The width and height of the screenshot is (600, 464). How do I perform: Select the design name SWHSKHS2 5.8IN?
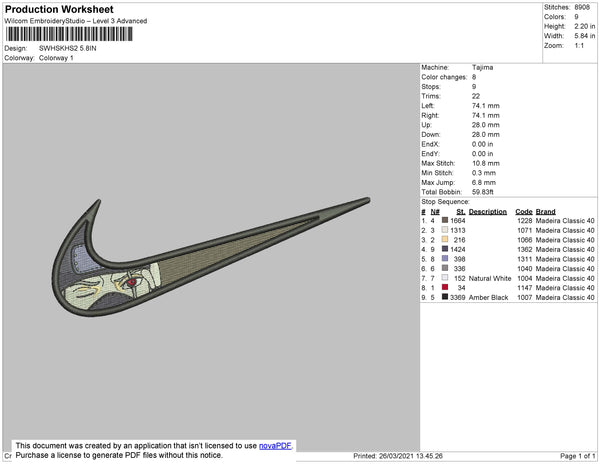point(67,48)
